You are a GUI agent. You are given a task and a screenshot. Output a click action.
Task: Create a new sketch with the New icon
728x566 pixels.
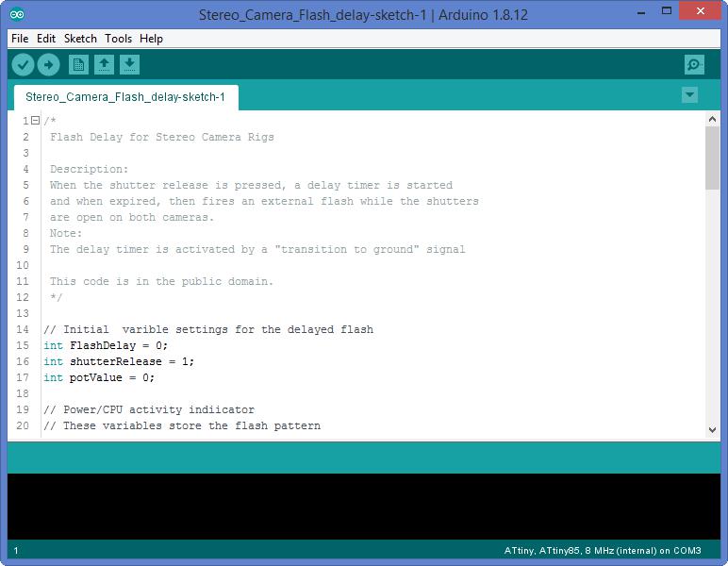click(x=78, y=64)
